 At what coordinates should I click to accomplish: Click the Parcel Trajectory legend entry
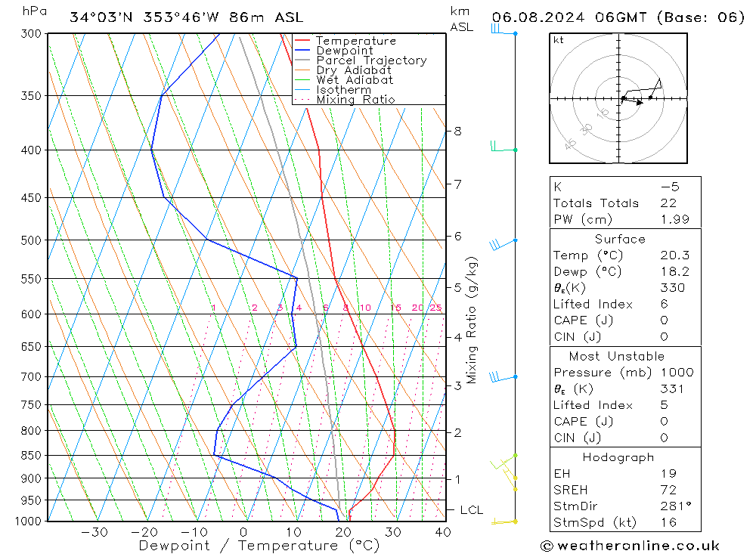pos(361,60)
